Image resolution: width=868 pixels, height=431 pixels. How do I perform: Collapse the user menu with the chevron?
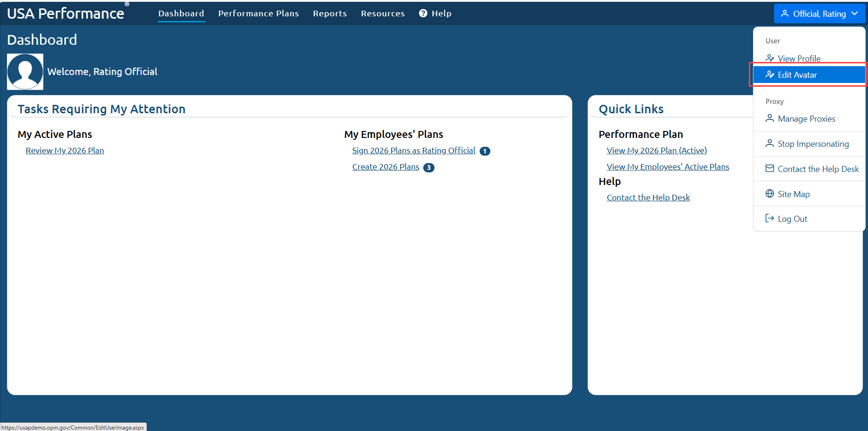point(854,14)
